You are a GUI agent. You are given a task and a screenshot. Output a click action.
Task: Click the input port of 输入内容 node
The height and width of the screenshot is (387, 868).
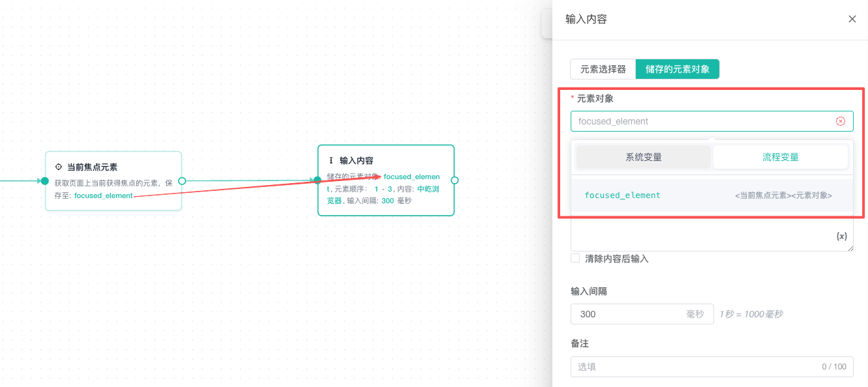318,180
